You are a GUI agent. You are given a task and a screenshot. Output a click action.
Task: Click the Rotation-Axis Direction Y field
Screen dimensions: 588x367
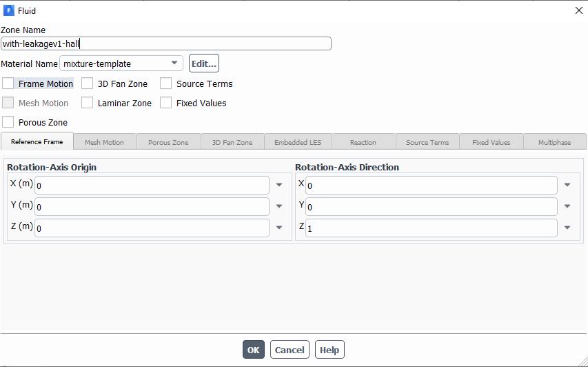point(432,207)
